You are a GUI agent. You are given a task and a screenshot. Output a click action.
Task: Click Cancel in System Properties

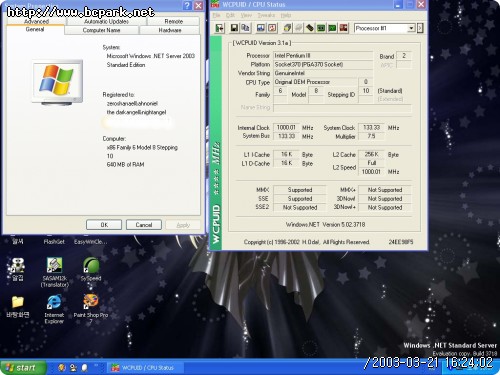pyautogui.click(x=144, y=225)
